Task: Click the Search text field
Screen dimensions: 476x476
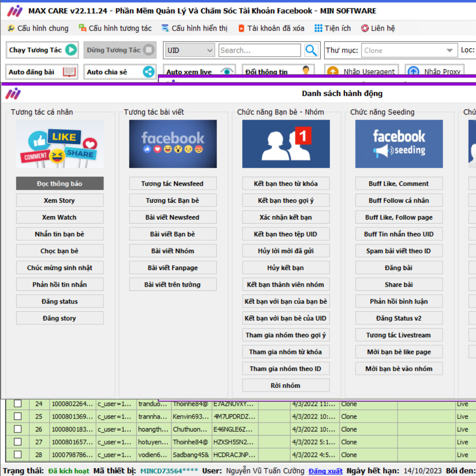Action: coord(260,50)
